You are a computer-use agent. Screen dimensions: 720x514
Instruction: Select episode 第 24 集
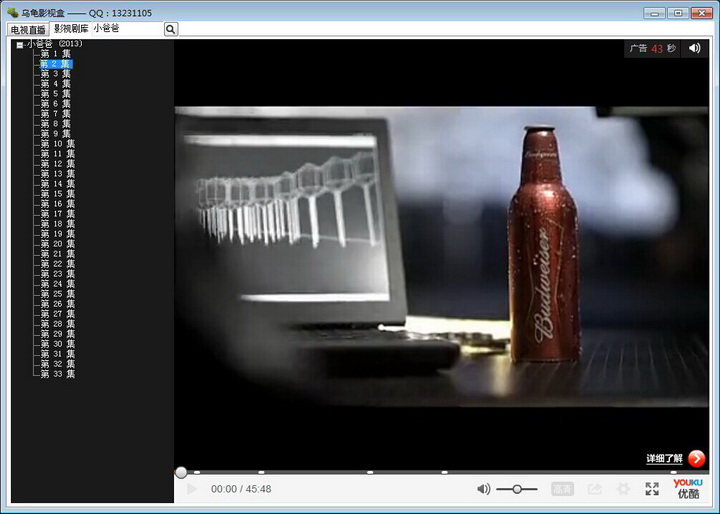click(x=57, y=284)
